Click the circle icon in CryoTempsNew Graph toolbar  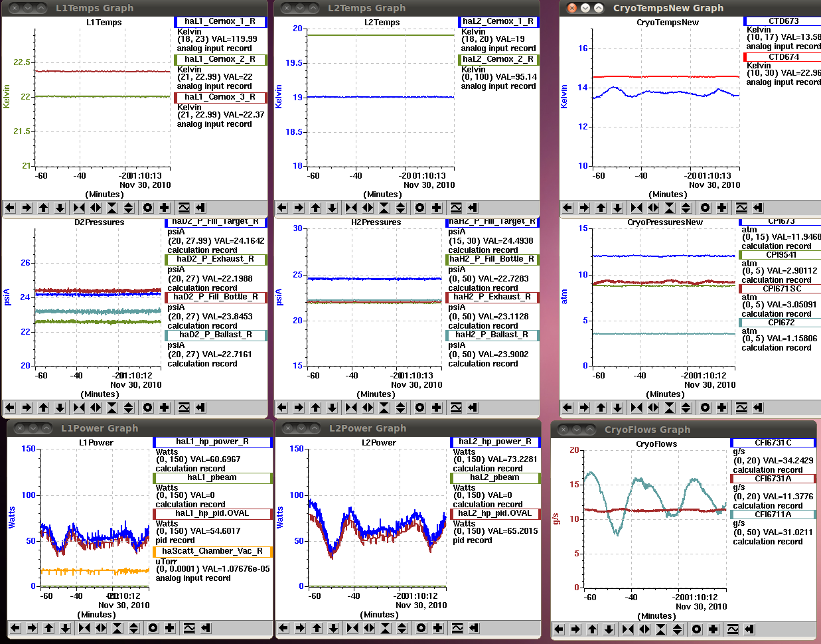(706, 208)
